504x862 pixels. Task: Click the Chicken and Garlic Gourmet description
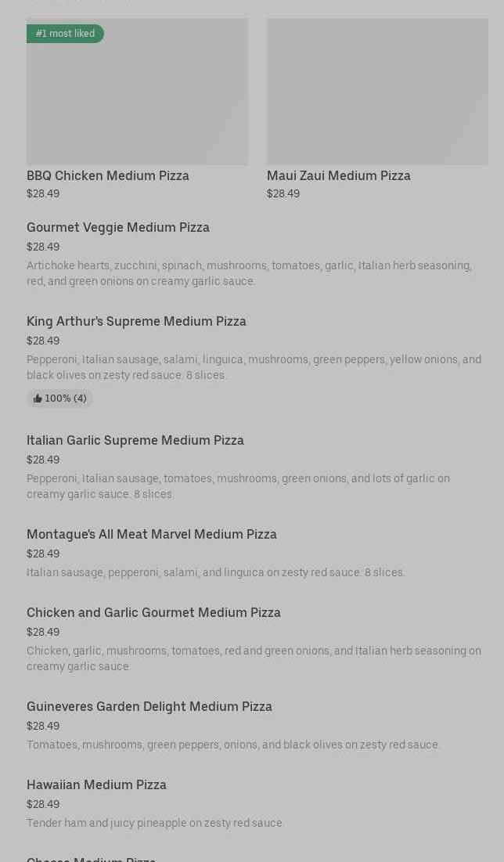coord(254,658)
